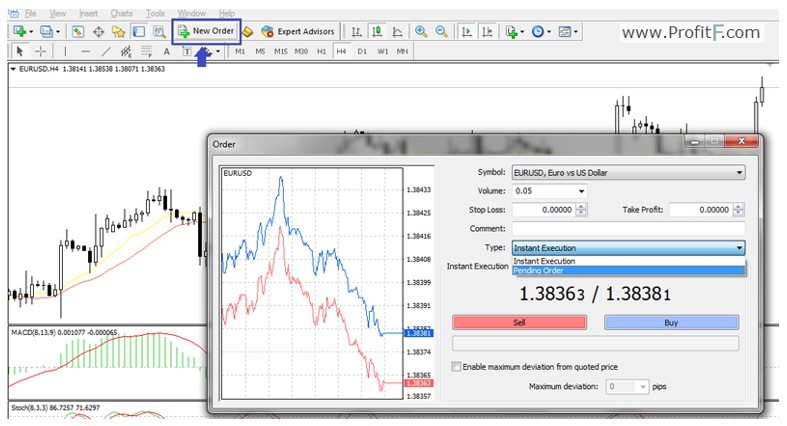Click the Stop Loss stepper arrows
Image resolution: width=787 pixels, height=426 pixels.
coord(582,210)
